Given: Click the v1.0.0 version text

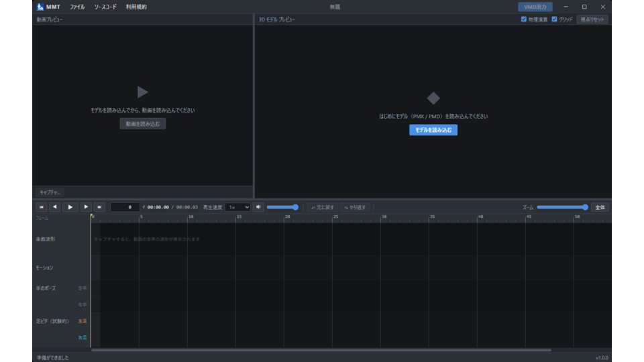Looking at the screenshot, I should (x=602, y=358).
